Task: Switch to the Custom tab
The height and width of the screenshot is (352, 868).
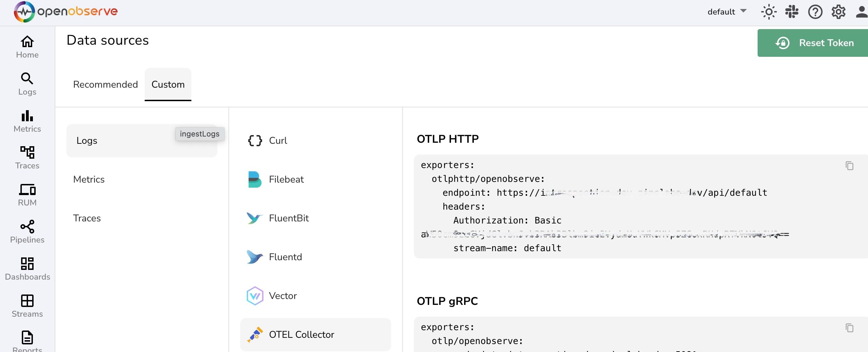Action: (x=168, y=85)
